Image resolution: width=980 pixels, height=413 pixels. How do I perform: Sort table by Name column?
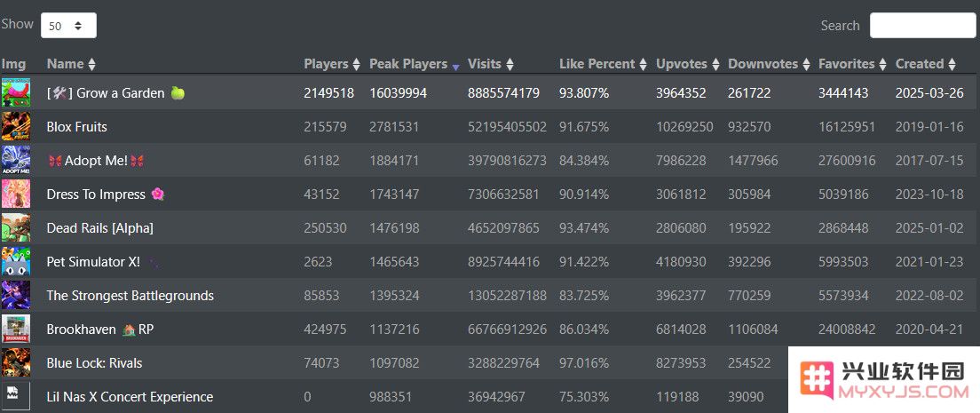[x=71, y=64]
